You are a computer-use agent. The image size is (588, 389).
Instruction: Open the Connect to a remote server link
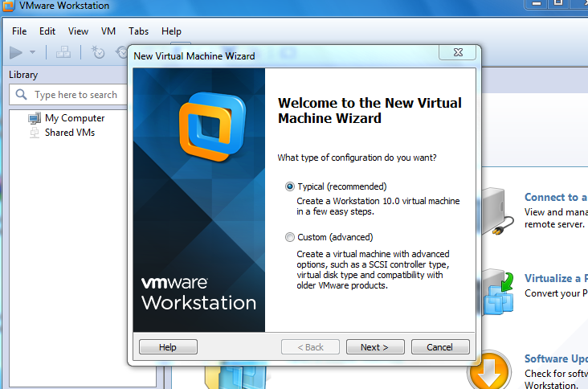[556, 198]
